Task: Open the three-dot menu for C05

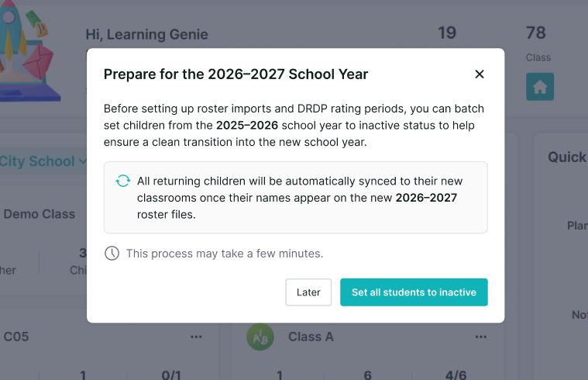Action: pos(196,337)
